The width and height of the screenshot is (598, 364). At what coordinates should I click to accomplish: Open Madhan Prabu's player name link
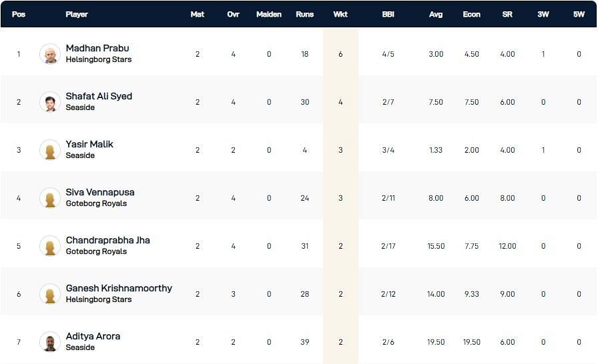click(97, 48)
